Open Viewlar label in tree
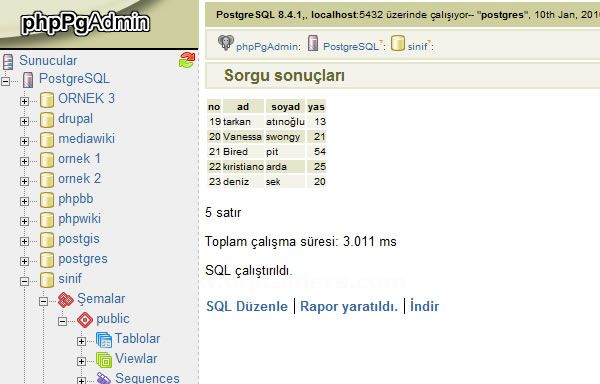The image size is (600, 384). pos(136,358)
